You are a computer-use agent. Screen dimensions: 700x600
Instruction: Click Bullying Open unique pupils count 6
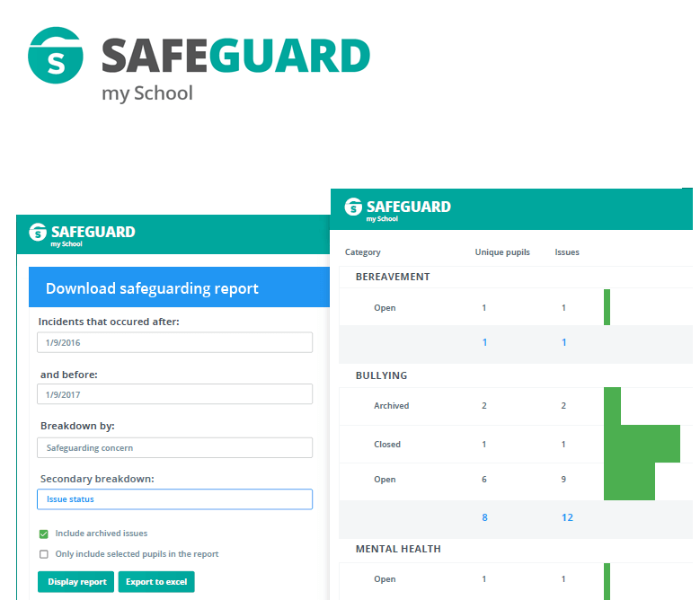click(484, 479)
